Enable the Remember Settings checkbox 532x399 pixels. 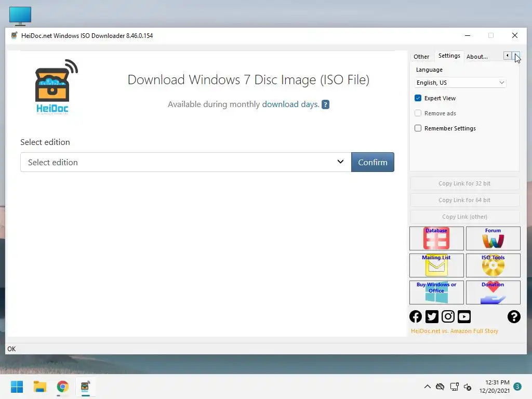point(418,128)
